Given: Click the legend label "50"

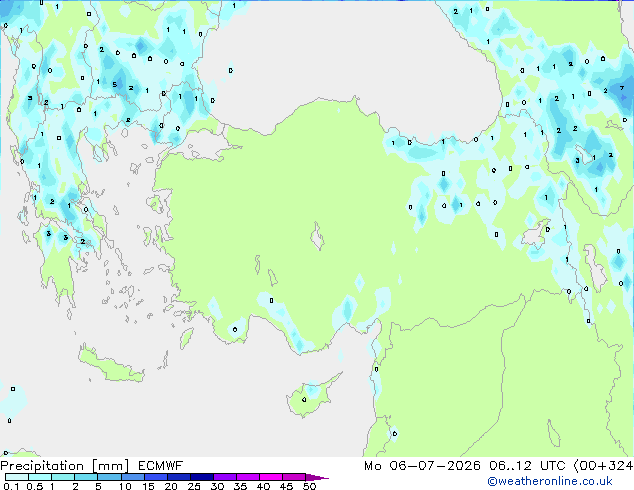Looking at the screenshot, I should tap(309, 486).
